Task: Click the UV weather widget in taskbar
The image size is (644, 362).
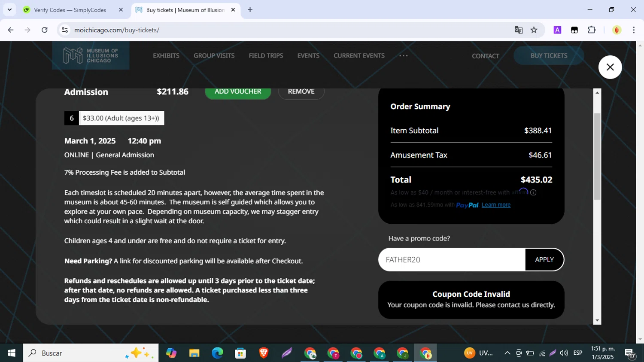Action: 479,353
